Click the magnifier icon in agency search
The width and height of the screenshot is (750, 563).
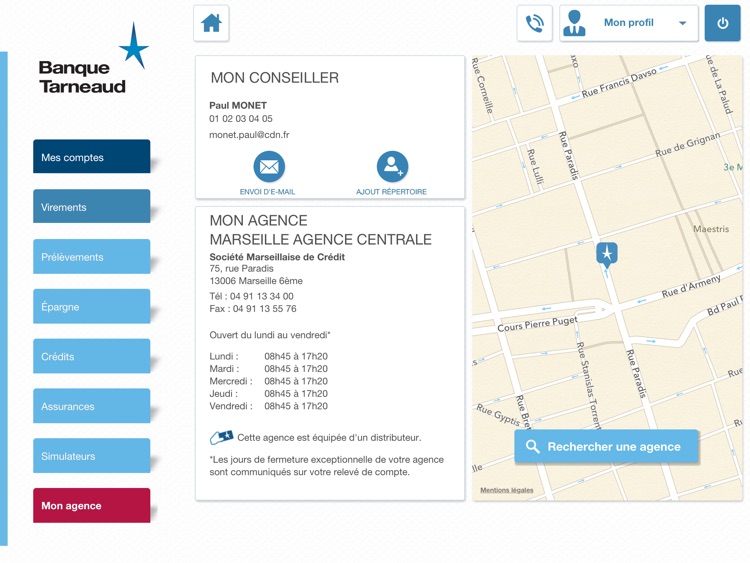pos(532,446)
